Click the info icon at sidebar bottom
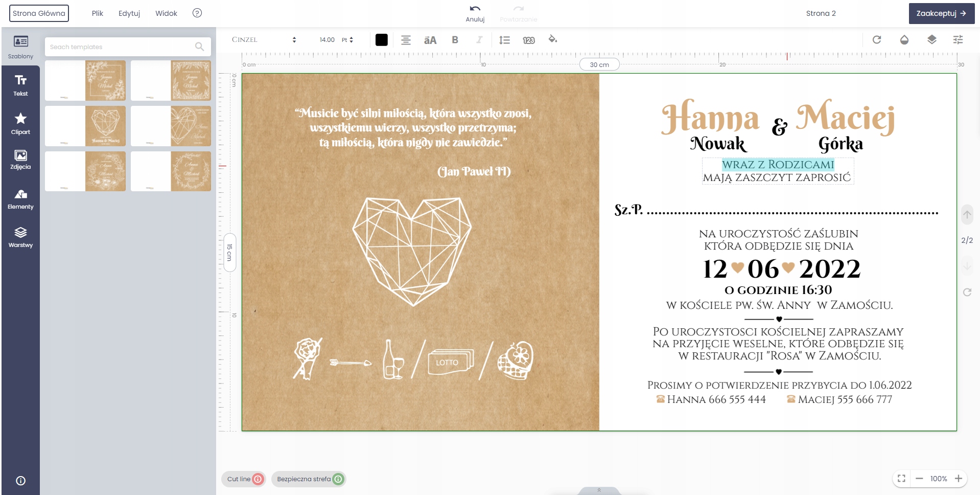Viewport: 980px width, 495px height. 20,481
